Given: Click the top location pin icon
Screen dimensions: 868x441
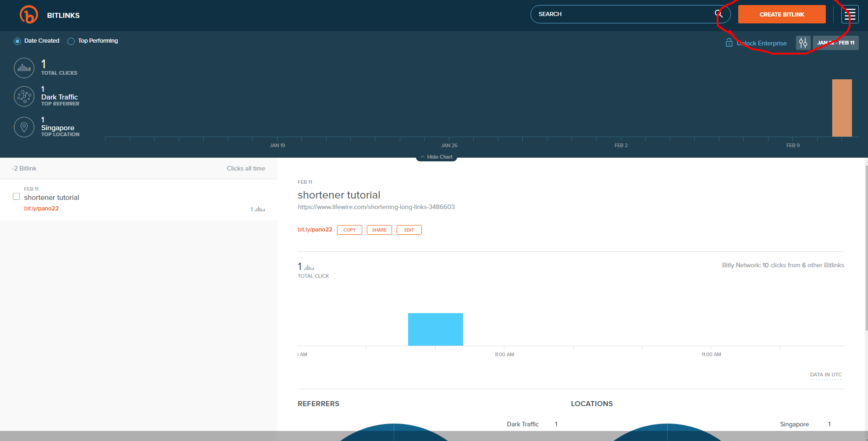Looking at the screenshot, I should (x=24, y=127).
